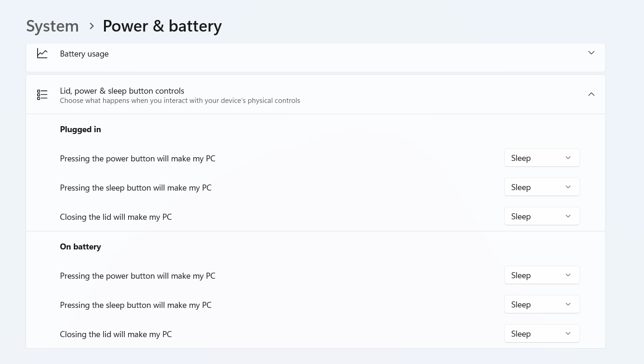The image size is (644, 364).
Task: Expand the Battery usage section chevron
Action: coord(591,53)
